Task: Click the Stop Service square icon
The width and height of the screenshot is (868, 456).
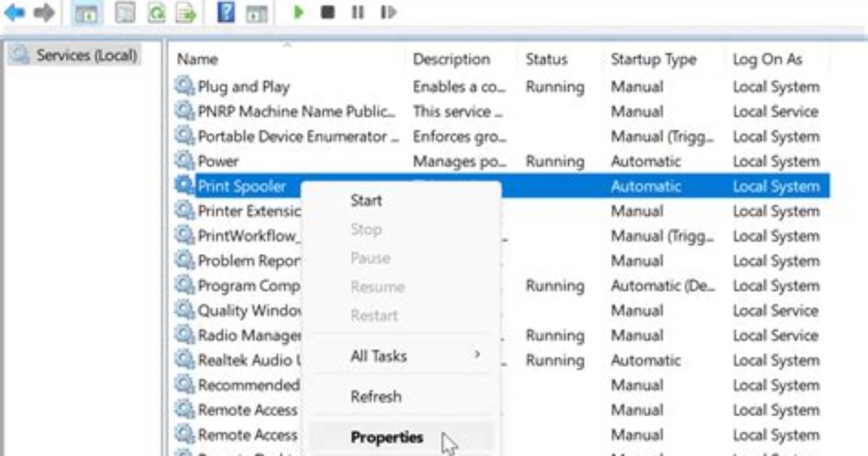Action: (328, 12)
